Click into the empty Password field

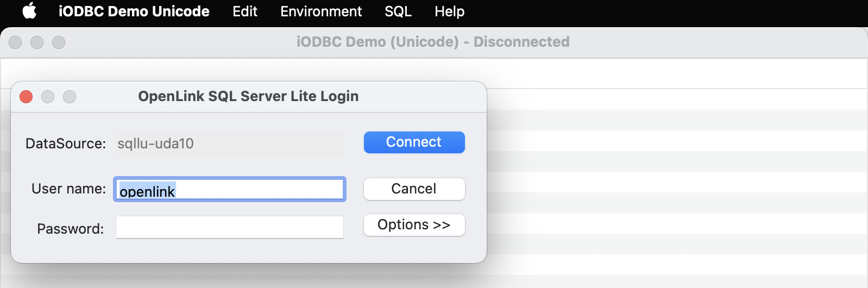pos(229,227)
